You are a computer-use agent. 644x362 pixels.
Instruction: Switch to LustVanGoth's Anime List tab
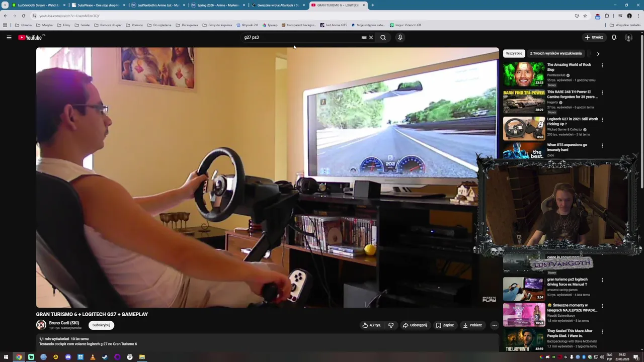[158, 5]
